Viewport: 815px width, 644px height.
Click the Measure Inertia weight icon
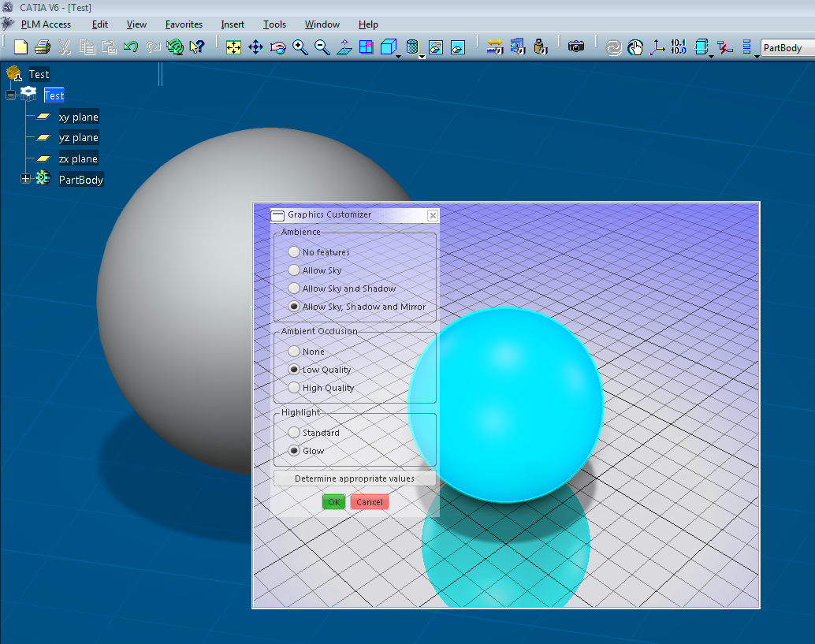click(x=541, y=47)
